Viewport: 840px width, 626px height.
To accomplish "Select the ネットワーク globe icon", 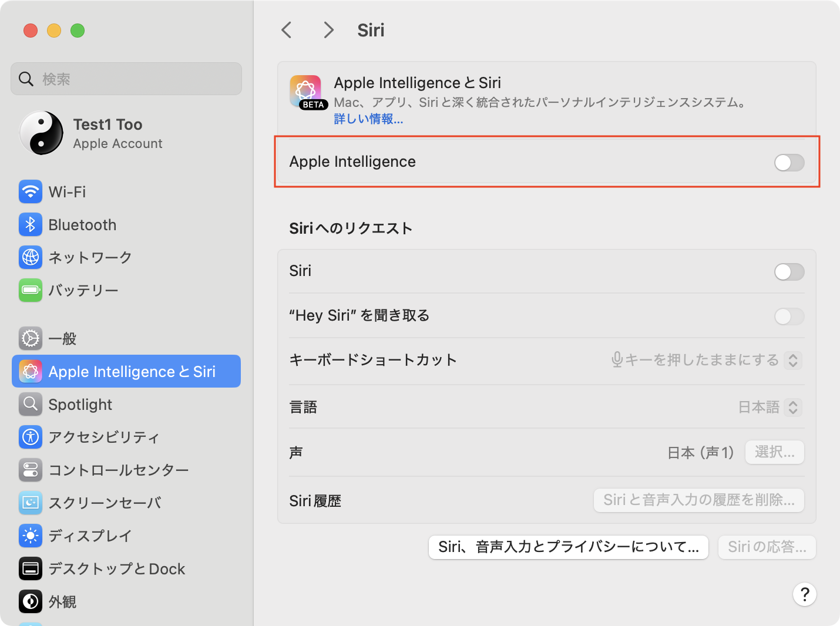I will (31, 257).
